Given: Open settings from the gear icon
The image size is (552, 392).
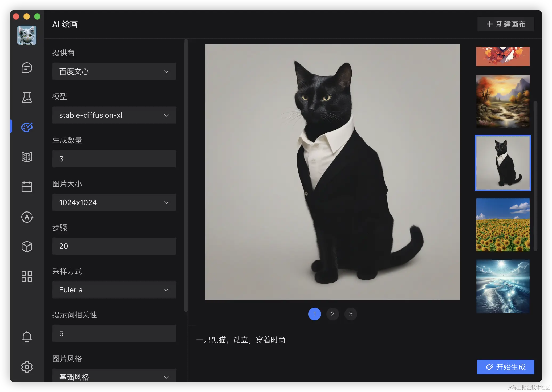Looking at the screenshot, I should (x=27, y=367).
